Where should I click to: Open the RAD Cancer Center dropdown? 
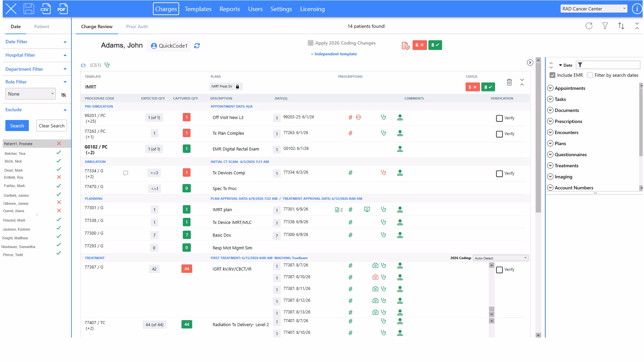tap(594, 9)
